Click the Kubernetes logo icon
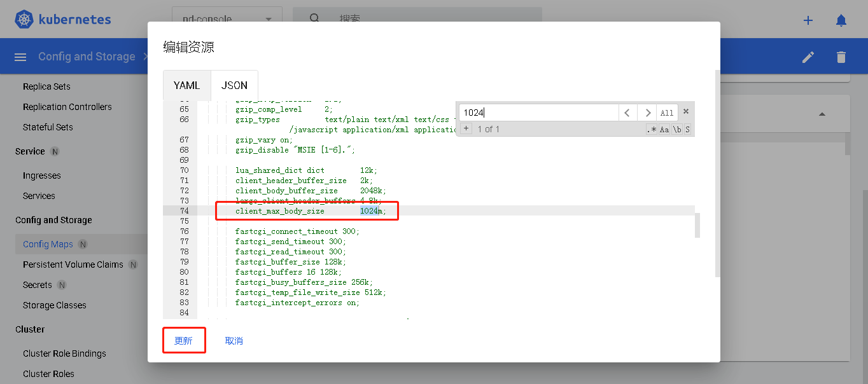This screenshot has width=868, height=384. click(25, 20)
